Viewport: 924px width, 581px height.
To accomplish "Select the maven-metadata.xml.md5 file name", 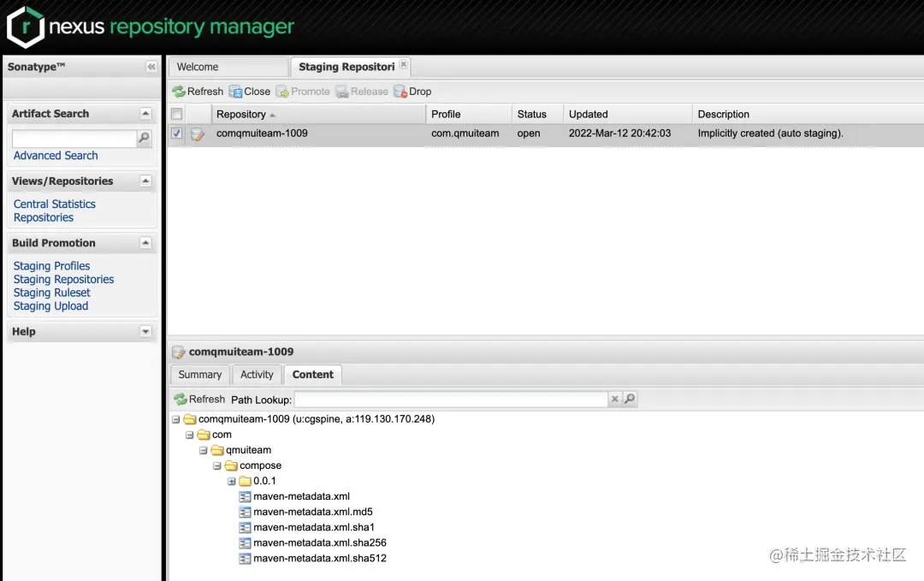I will tap(313, 512).
